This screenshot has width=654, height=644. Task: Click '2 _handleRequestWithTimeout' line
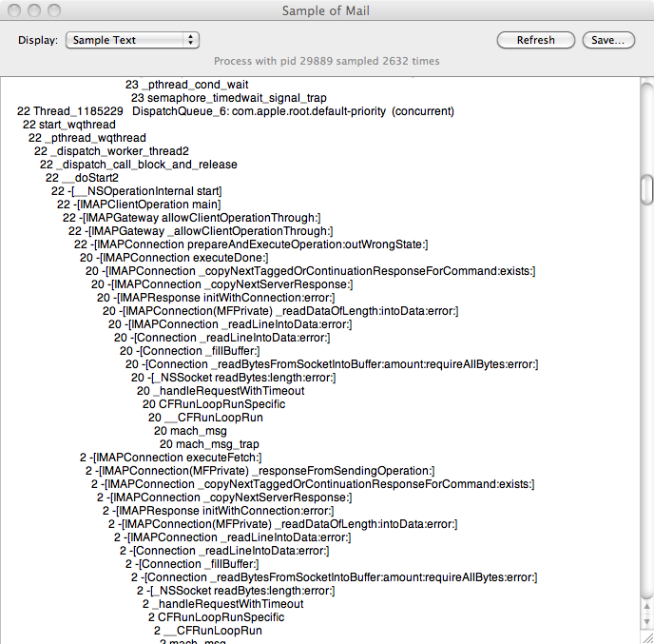[x=223, y=605]
